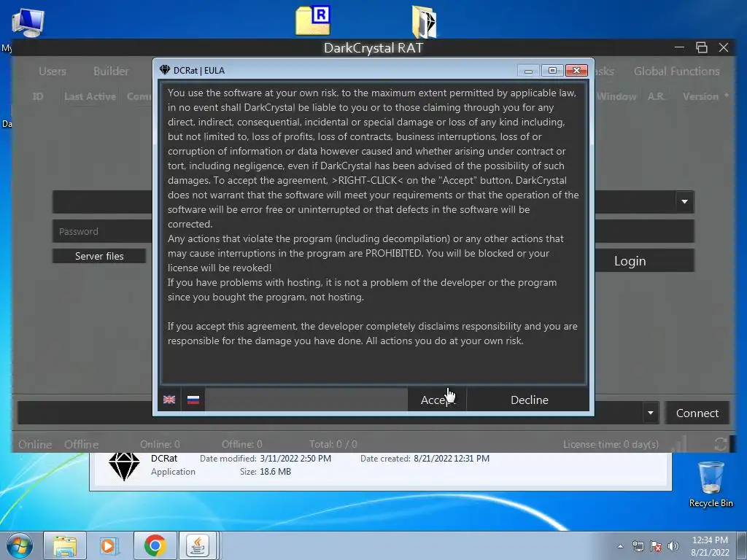Open the Global Functions tab
This screenshot has width=747, height=560.
coord(676,71)
